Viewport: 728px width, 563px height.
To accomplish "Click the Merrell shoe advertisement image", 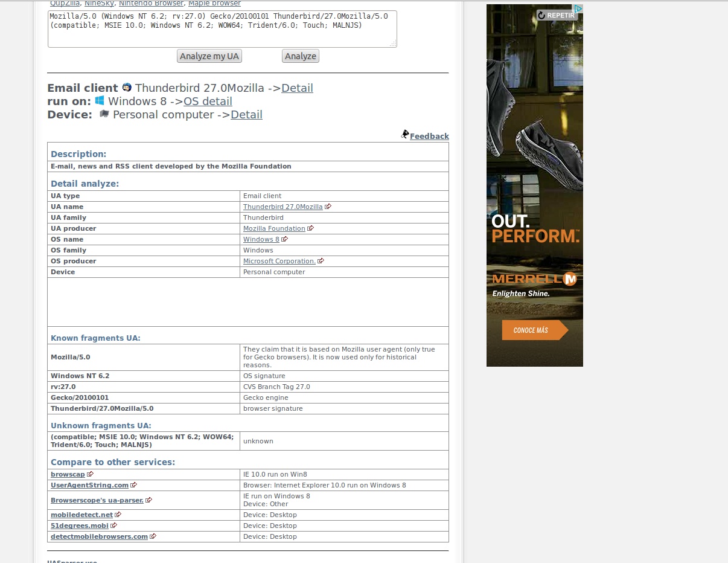I will pyautogui.click(x=535, y=185).
